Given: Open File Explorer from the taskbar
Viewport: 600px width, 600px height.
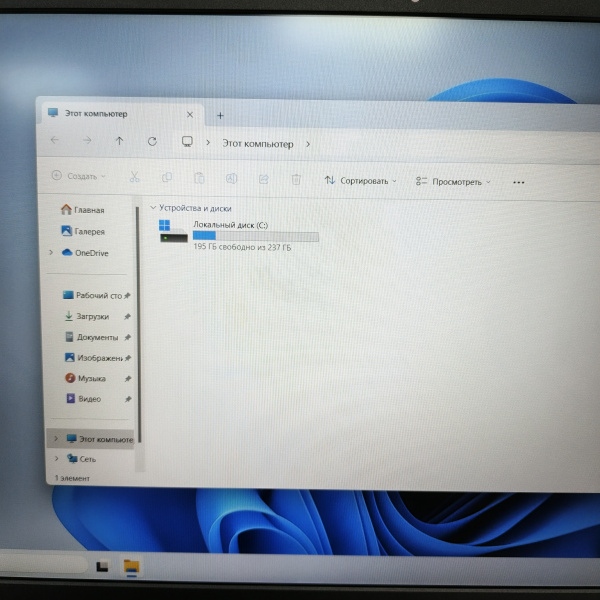Looking at the screenshot, I should point(131,567).
